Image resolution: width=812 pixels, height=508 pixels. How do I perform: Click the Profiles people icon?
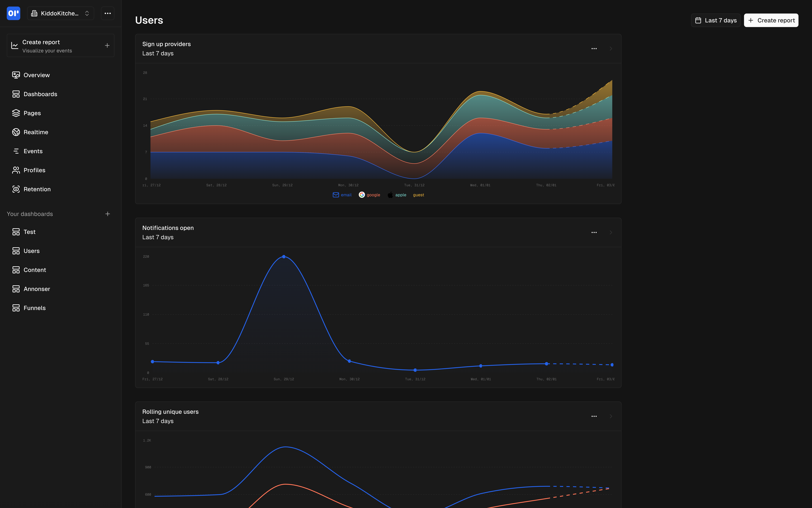coord(16,170)
